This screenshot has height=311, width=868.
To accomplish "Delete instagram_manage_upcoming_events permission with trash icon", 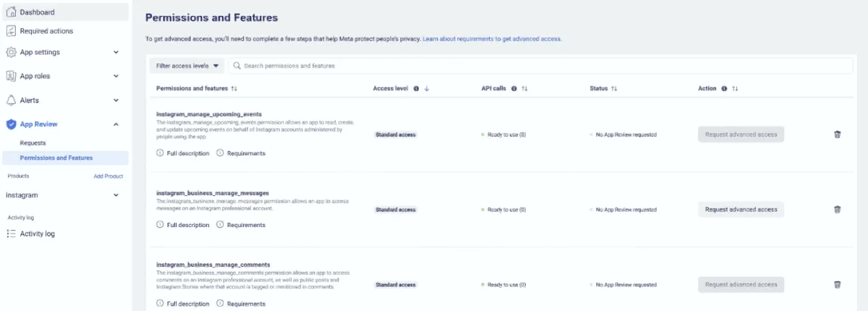I will pos(838,135).
